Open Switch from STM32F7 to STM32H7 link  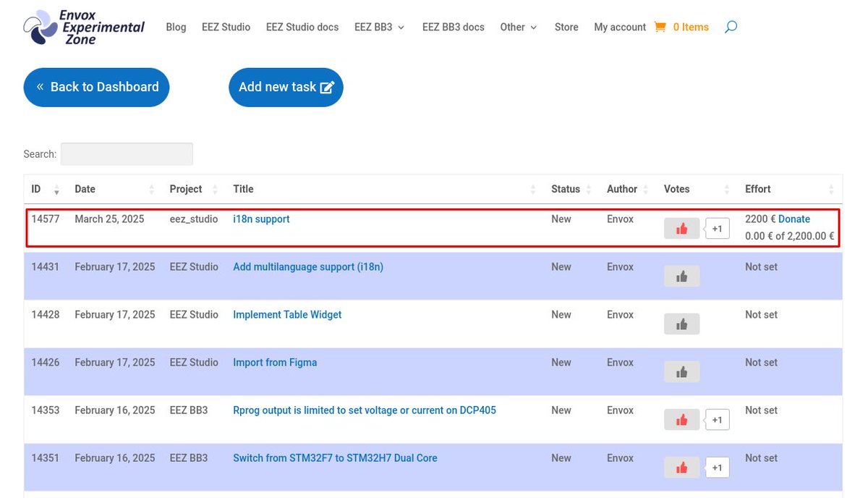pyautogui.click(x=335, y=457)
